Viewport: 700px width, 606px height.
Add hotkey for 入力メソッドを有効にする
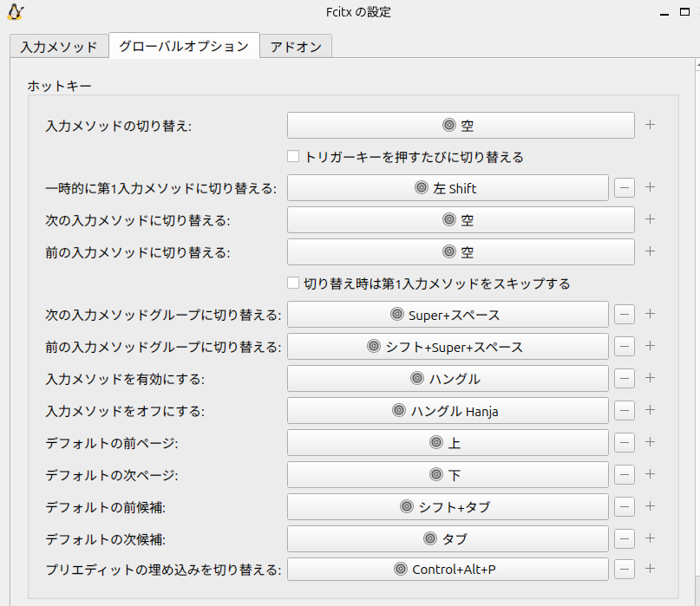pyautogui.click(x=650, y=378)
